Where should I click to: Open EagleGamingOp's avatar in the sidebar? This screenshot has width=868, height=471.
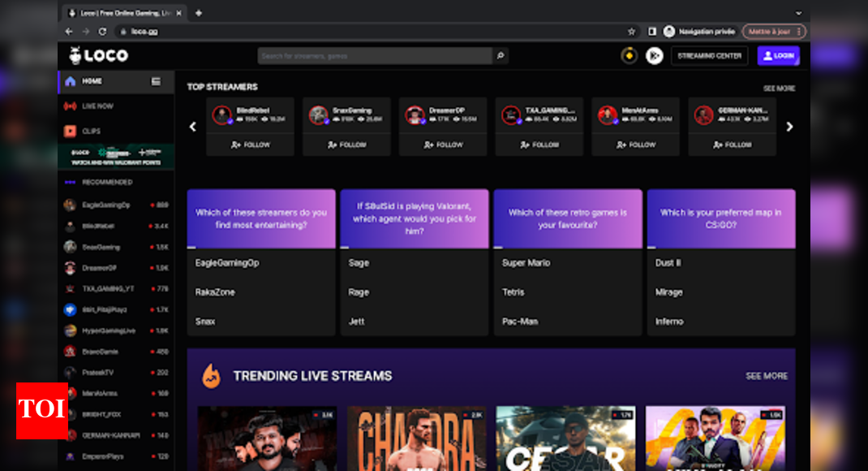[x=71, y=205]
